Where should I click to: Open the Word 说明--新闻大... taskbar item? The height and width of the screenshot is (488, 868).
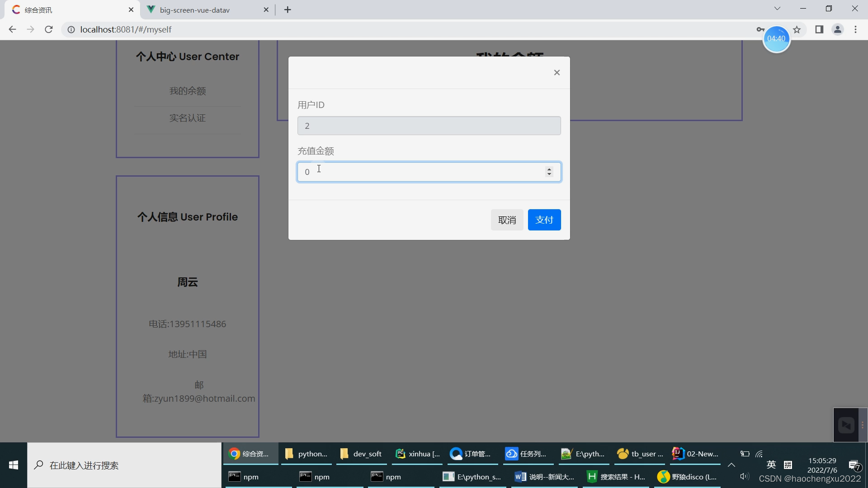point(544,477)
